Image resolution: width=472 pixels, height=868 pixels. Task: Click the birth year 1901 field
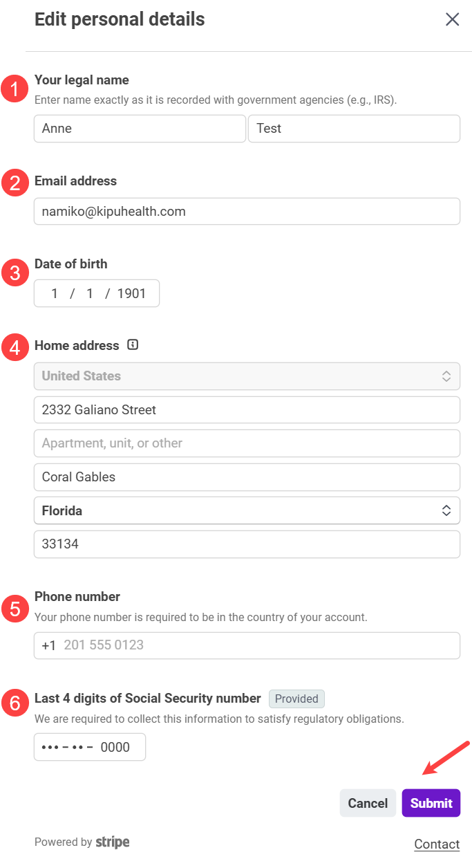131,293
